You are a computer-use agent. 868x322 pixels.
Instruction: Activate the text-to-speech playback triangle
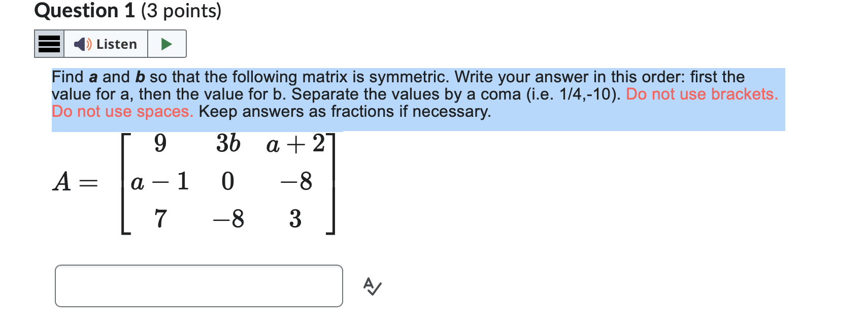166,44
